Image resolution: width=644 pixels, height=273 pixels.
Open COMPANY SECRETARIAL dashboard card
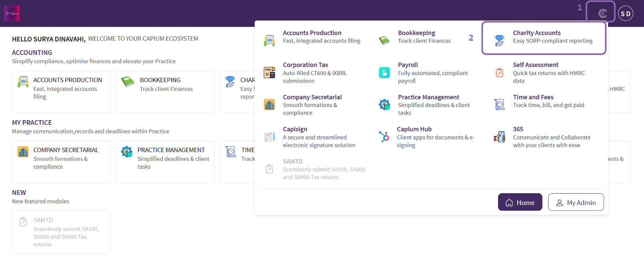tap(61, 162)
